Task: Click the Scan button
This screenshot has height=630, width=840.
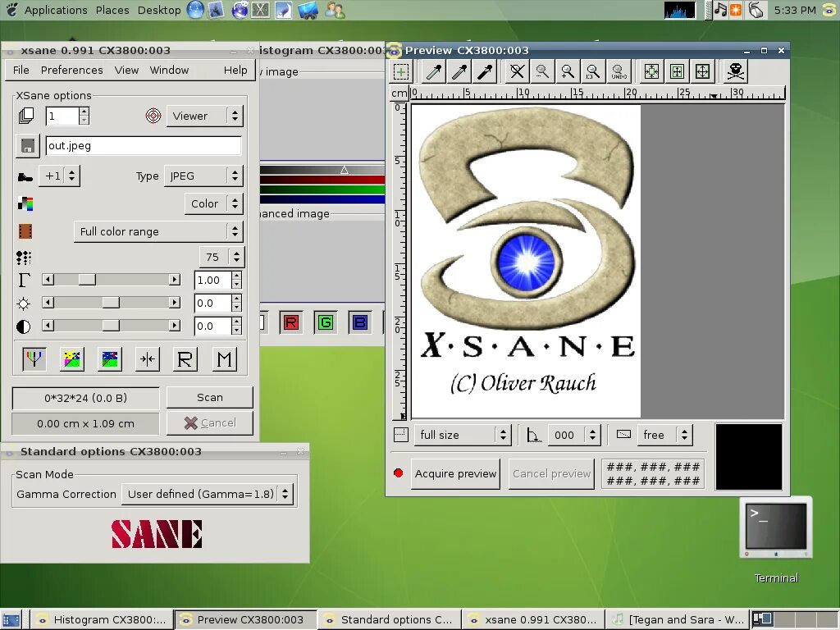Action: coord(209,398)
